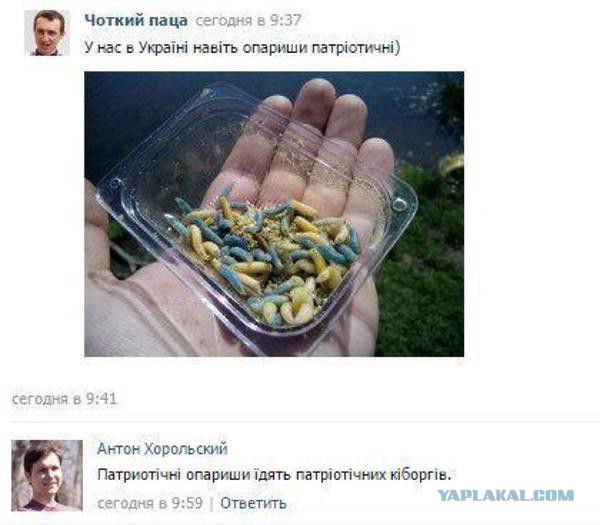Click the 'сегодня в 9:37' post timestamp
Viewport: 600px width, 525px height.
(248, 20)
